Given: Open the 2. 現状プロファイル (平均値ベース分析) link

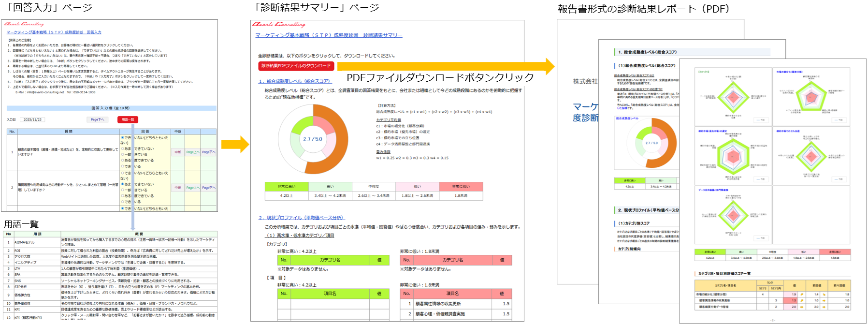Looking at the screenshot, I should click(302, 218).
